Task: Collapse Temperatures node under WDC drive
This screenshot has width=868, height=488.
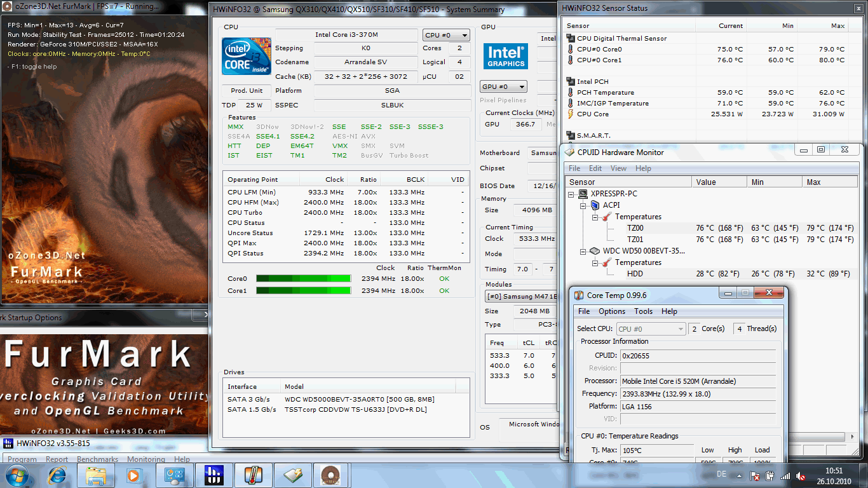Action: (x=595, y=262)
